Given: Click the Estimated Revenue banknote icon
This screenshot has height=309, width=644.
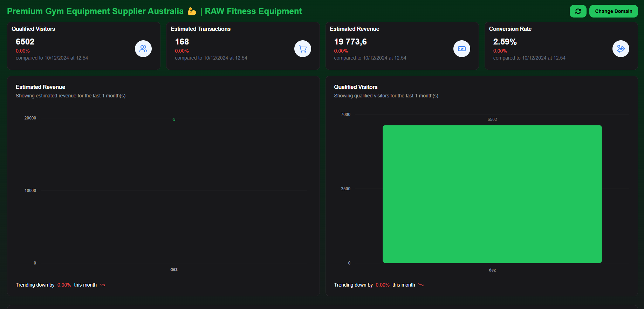Looking at the screenshot, I should [x=462, y=49].
